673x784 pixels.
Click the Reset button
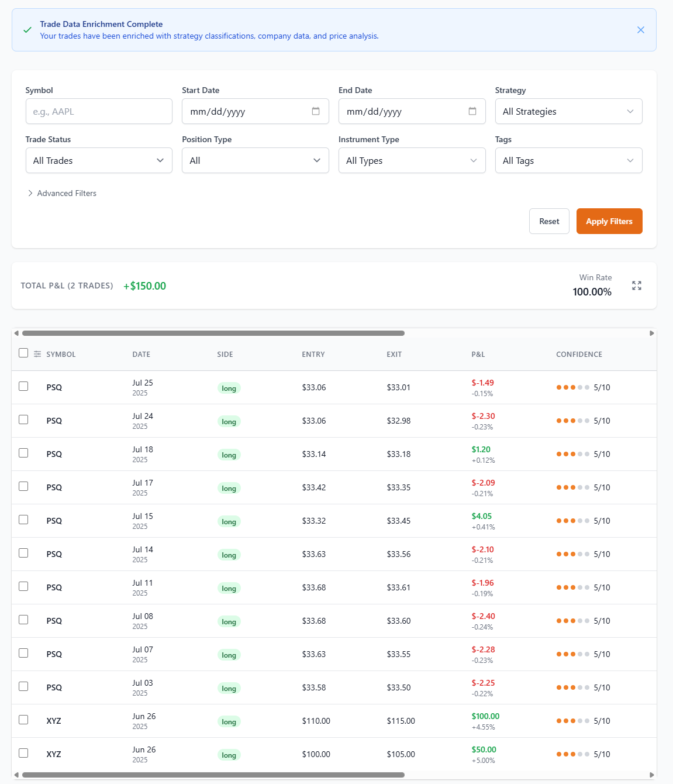[x=548, y=221]
